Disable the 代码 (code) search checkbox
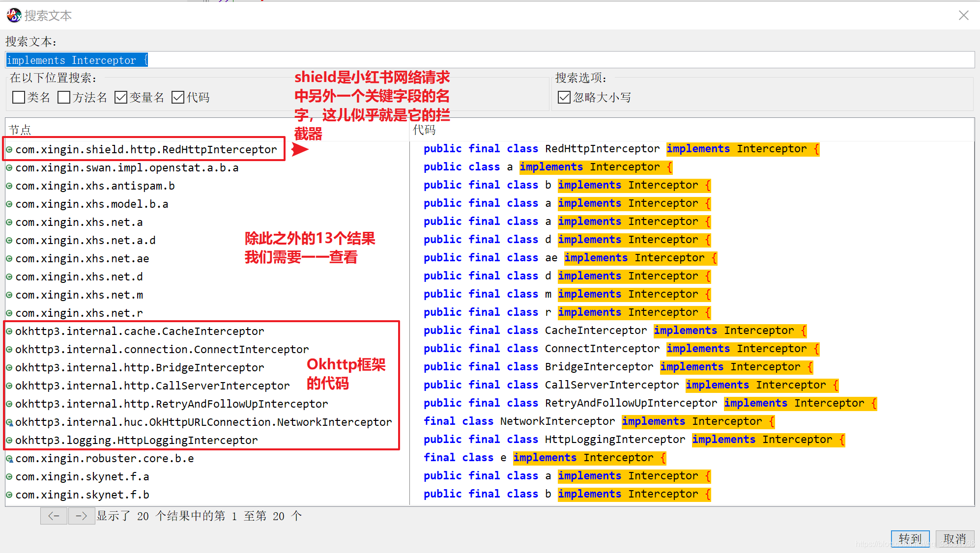The height and width of the screenshot is (553, 980). click(178, 97)
